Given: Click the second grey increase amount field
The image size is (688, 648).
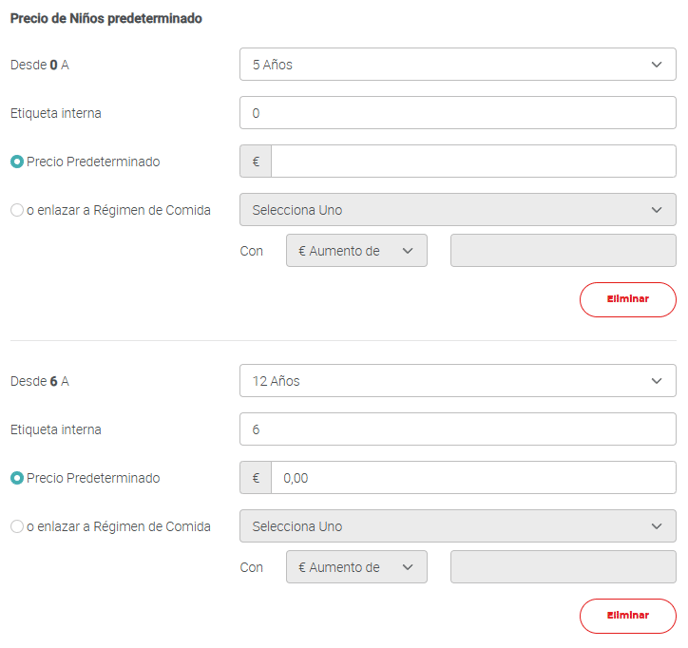Looking at the screenshot, I should click(563, 567).
